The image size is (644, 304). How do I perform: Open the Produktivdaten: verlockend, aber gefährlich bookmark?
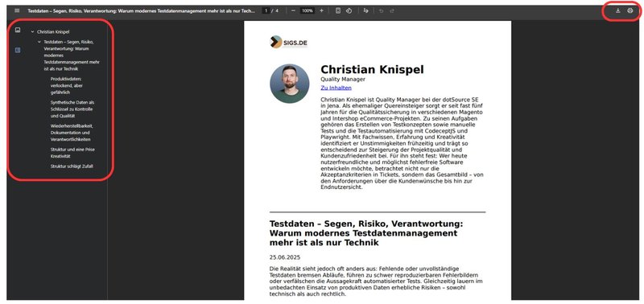(66, 85)
